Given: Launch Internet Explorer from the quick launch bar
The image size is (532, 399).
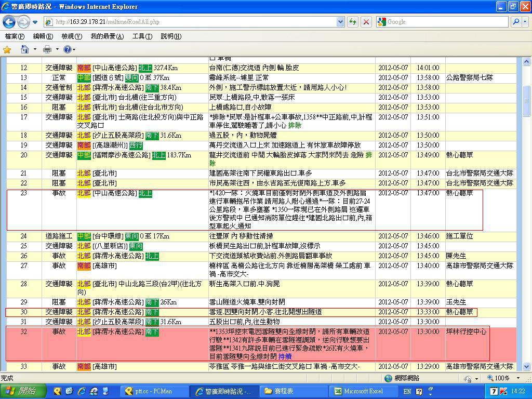Looking at the screenshot, I should click(81, 391).
